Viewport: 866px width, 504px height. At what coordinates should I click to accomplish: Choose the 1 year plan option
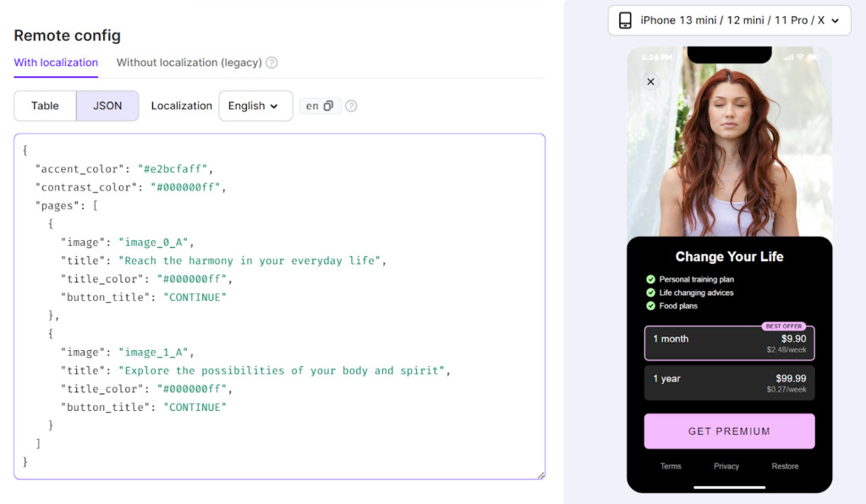click(729, 382)
